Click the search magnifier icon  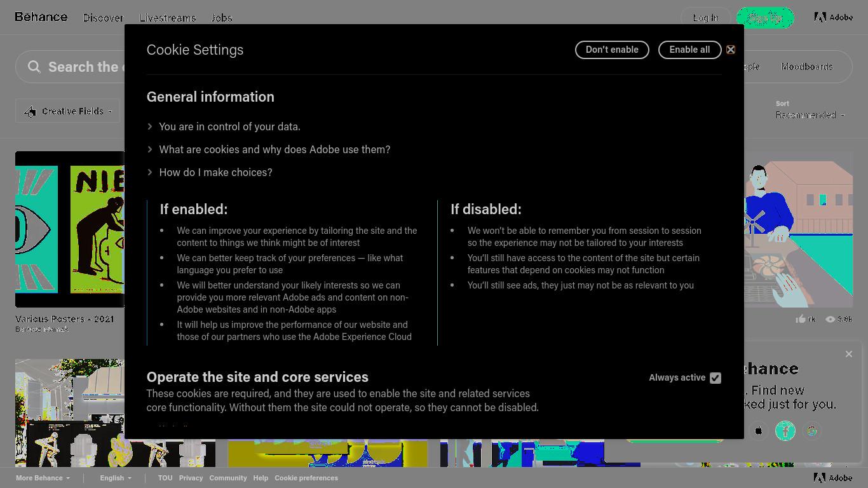34,67
